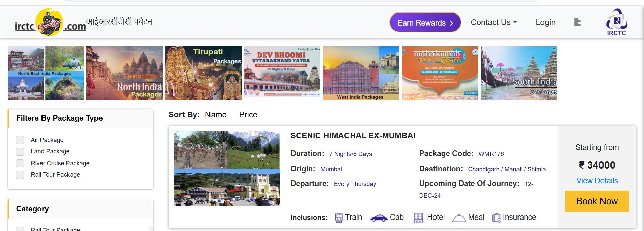Tick the River Cruise Package checkbox
Screen dimensions: 644x231
tap(20, 163)
